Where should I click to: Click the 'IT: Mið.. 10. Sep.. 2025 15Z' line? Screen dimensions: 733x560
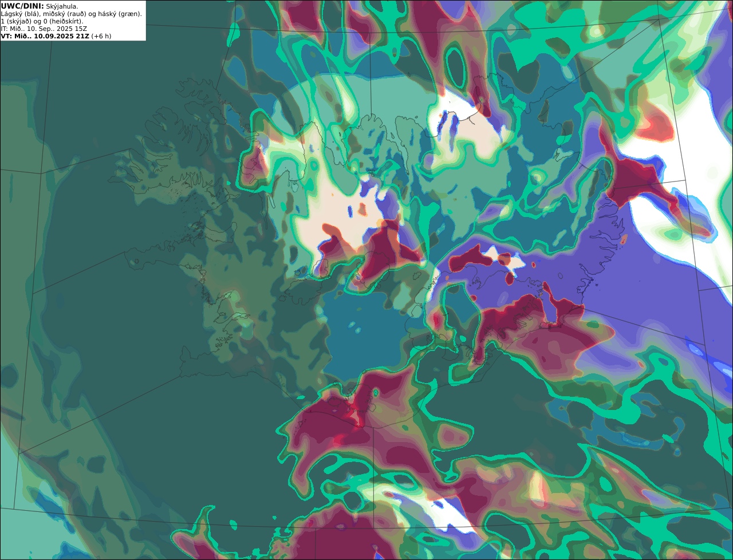[44, 29]
